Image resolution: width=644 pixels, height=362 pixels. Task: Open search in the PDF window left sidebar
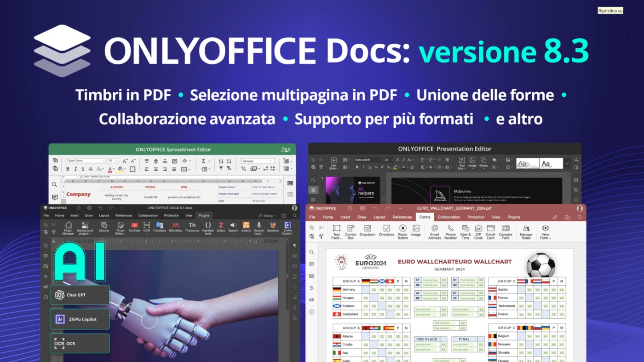coord(312,252)
